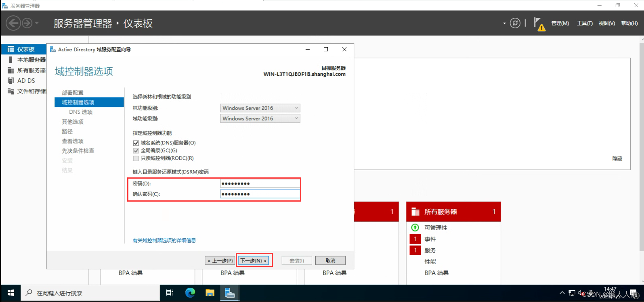Image resolution: width=644 pixels, height=302 pixels.
Task: Click 上一步(P) button
Action: [x=220, y=260]
